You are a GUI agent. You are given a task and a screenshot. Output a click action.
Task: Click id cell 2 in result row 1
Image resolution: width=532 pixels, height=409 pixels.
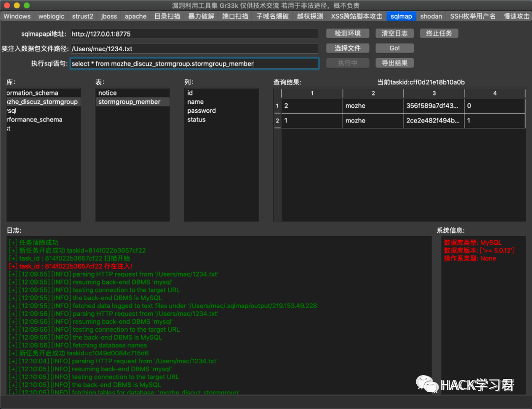(x=312, y=106)
